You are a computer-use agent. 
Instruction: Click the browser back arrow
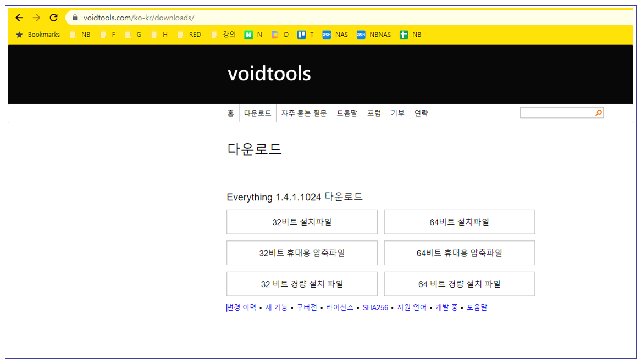click(x=19, y=18)
